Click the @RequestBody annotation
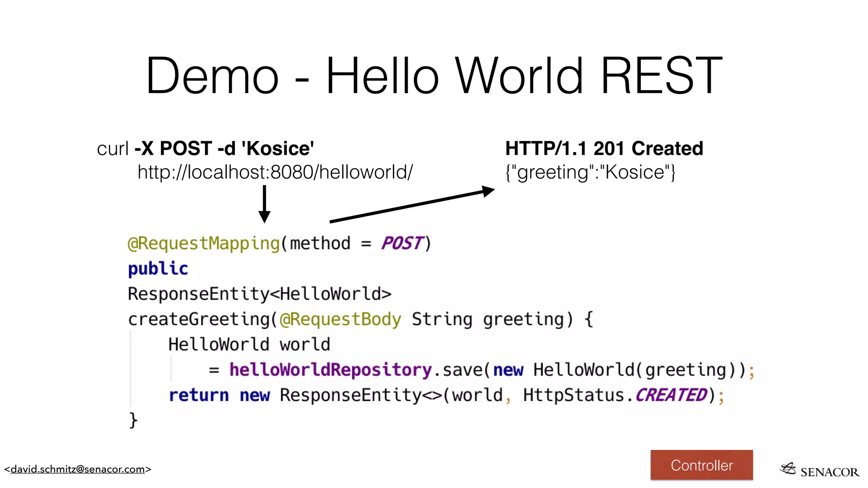The width and height of the screenshot is (868, 488). (x=340, y=319)
